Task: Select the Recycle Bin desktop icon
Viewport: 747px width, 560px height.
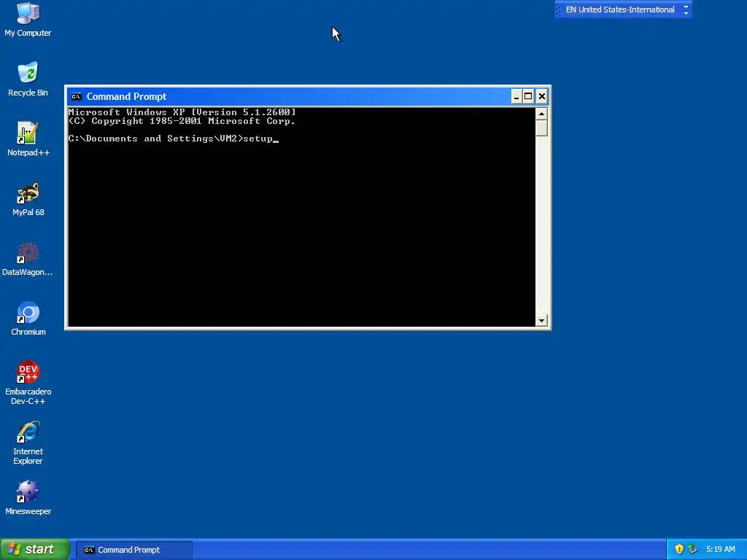Action: [x=28, y=79]
